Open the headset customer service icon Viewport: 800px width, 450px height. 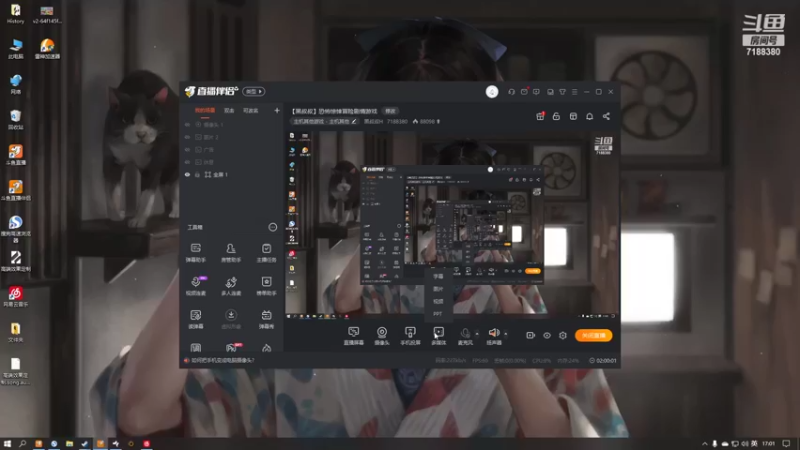click(511, 92)
